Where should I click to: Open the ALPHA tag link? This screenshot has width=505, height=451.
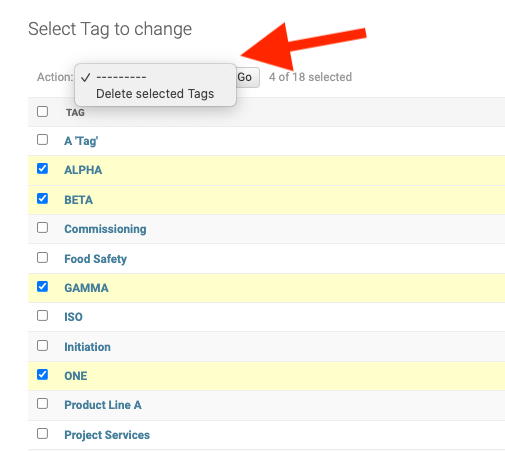(83, 170)
